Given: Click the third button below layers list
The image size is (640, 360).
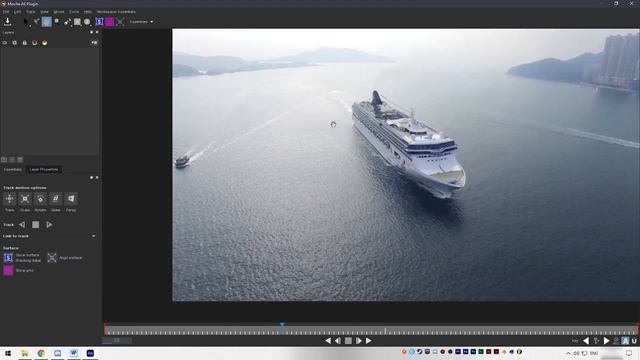Looking at the screenshot, I should point(20,160).
